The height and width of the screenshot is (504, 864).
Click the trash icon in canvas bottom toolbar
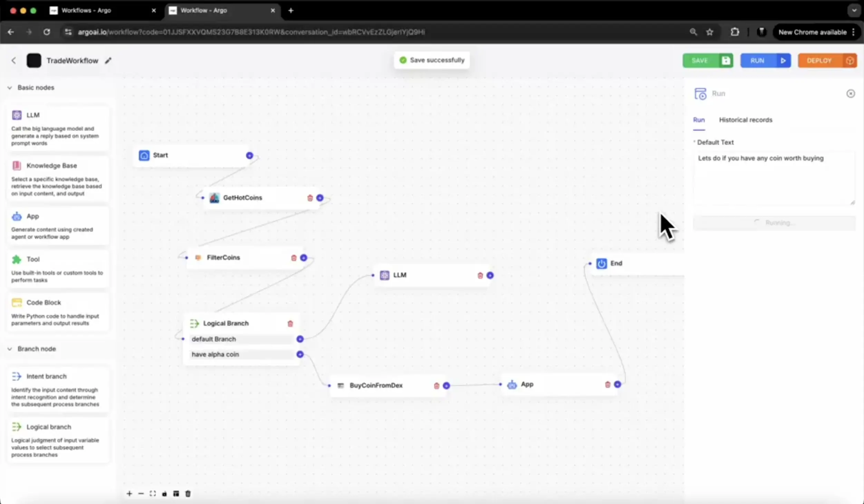pyautogui.click(x=188, y=494)
